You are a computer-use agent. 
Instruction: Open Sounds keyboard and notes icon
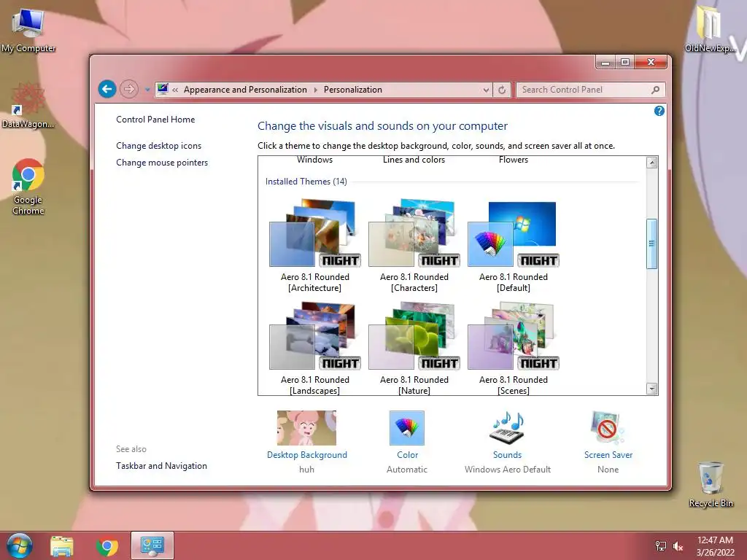click(508, 427)
